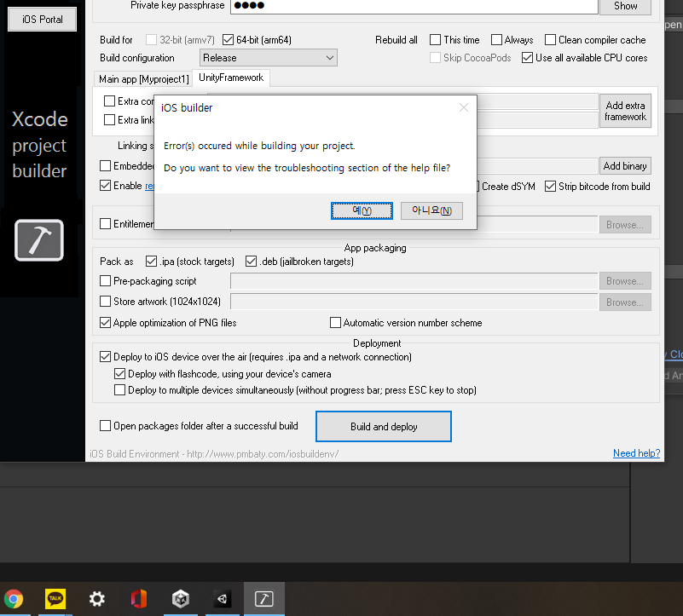The height and width of the screenshot is (616, 683).
Task: Click Browse next to Pre-packaging script
Action: [x=625, y=281]
